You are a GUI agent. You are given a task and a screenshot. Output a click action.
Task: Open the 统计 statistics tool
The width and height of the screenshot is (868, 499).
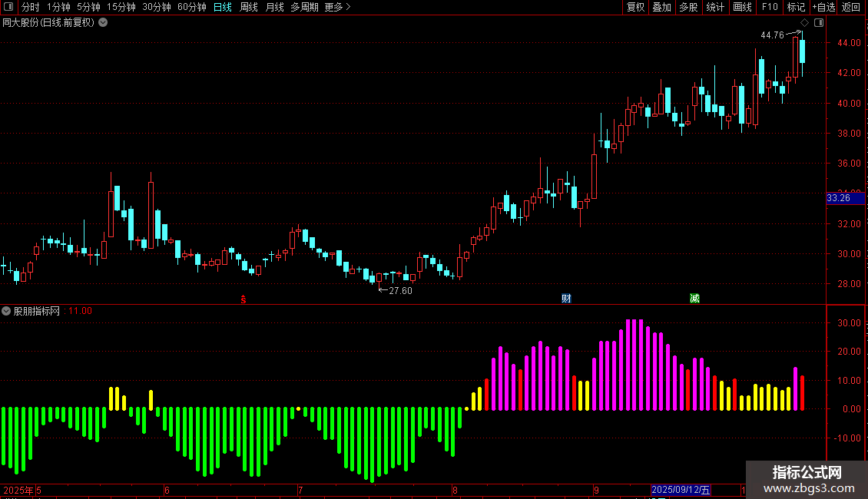pos(715,7)
